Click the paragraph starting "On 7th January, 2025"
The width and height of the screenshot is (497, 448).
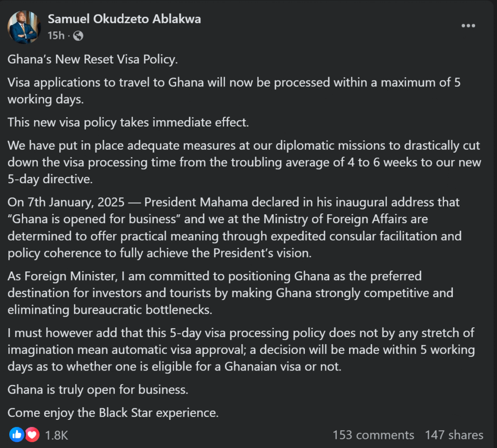coord(233,226)
